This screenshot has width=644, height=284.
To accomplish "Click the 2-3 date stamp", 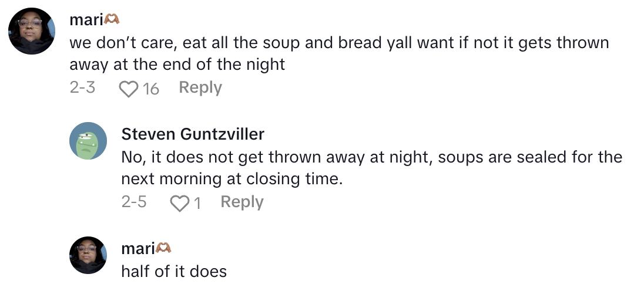I will (82, 88).
